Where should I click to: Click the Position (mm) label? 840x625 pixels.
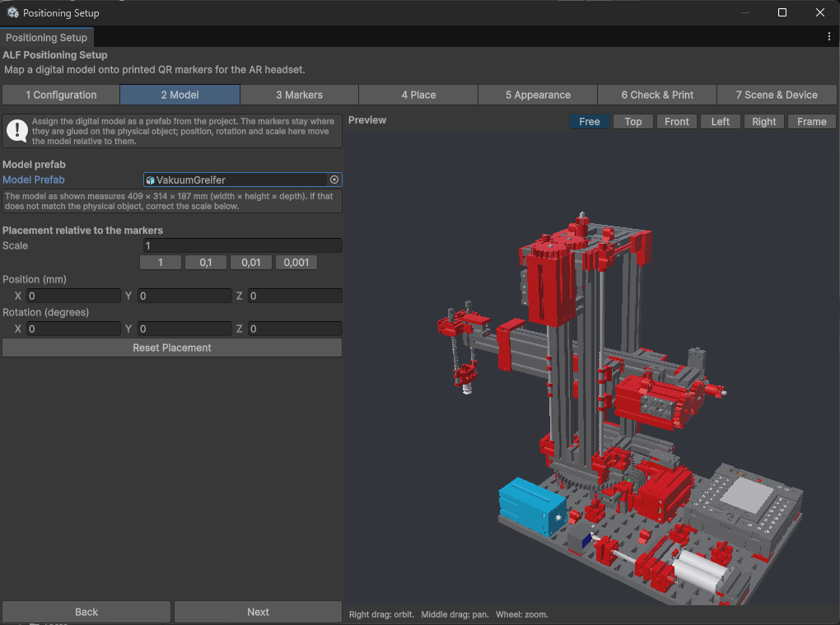coord(35,280)
